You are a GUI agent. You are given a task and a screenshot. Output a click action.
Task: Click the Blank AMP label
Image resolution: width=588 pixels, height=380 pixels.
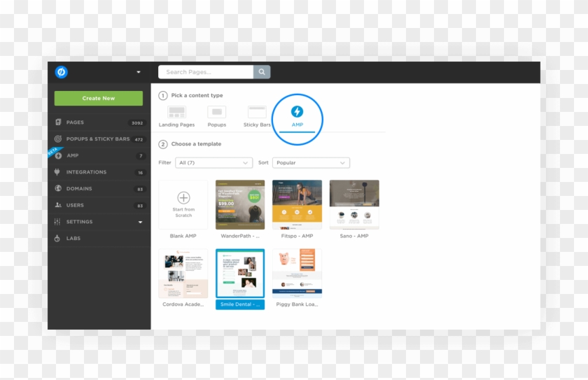click(183, 236)
